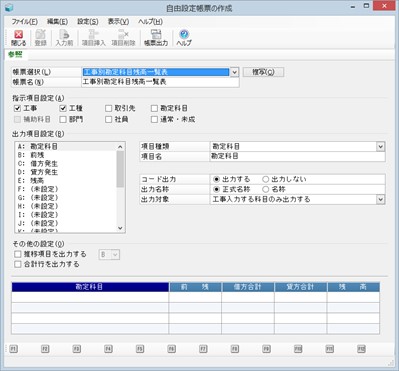Check the 取引先 checkbox

tap(108, 108)
